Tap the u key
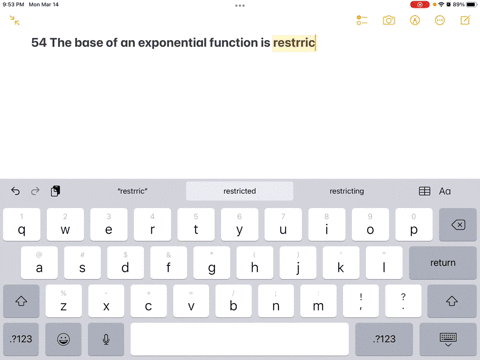This screenshot has height=360, width=480. [283, 225]
